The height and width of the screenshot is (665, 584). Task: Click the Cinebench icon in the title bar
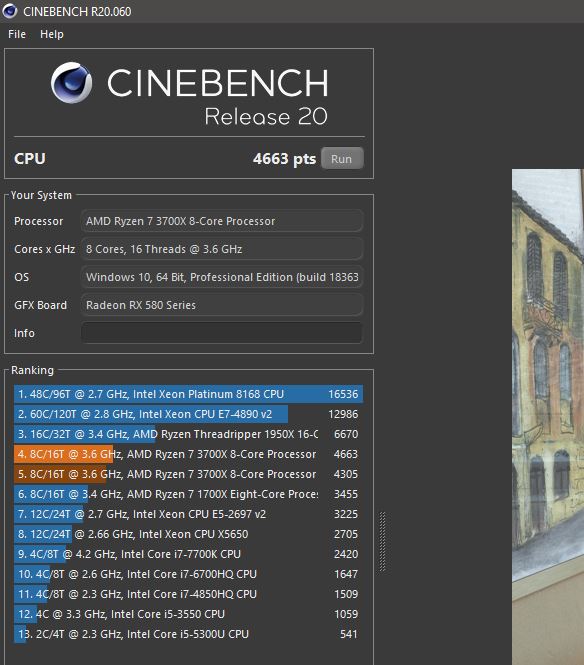tap(9, 11)
